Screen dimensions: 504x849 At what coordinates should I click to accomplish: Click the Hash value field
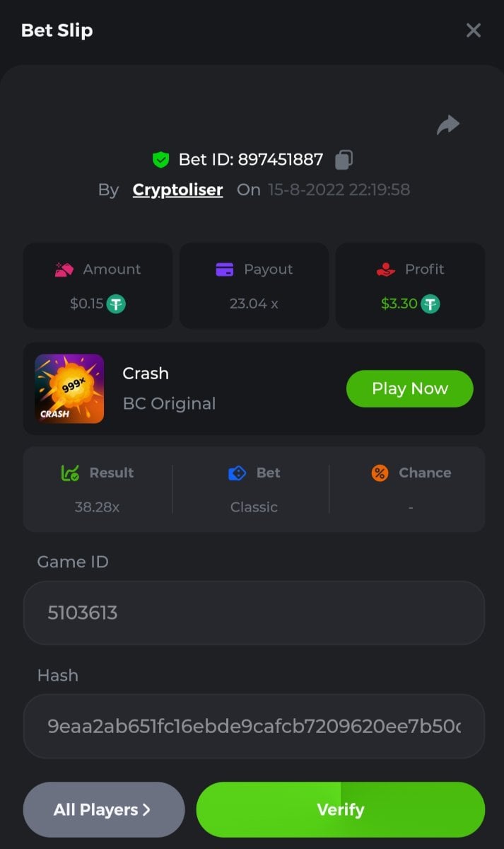point(254,726)
